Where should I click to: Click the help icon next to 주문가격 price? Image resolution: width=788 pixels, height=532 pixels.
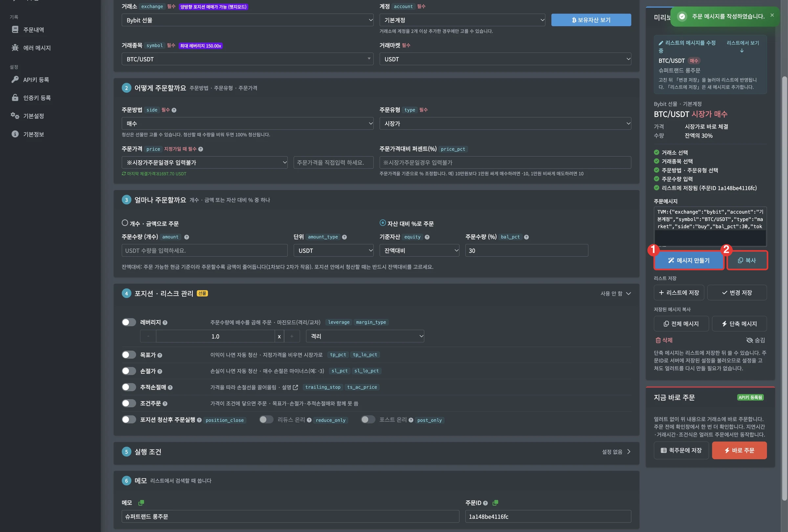(201, 149)
